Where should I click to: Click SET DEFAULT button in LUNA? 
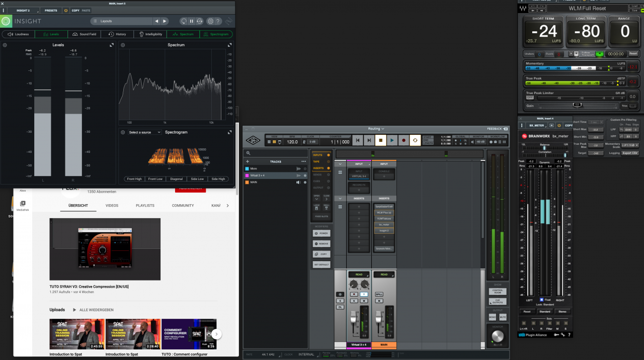[x=321, y=264]
